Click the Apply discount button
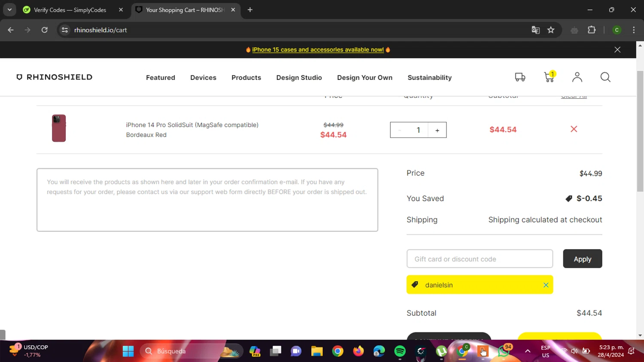The image size is (644, 362). point(582,259)
